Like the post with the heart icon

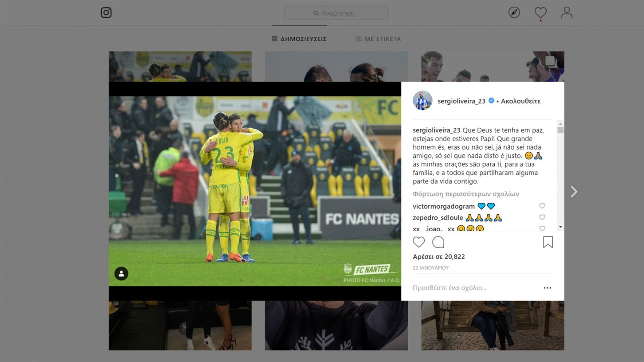click(x=419, y=242)
